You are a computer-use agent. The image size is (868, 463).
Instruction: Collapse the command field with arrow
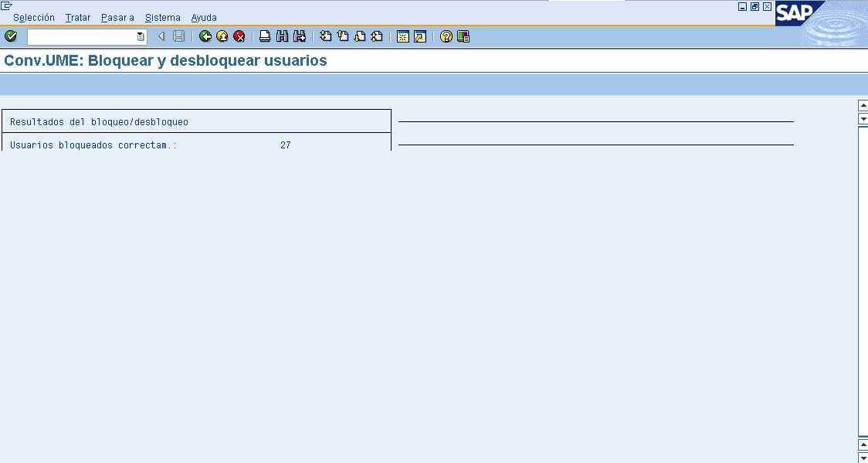pos(161,36)
